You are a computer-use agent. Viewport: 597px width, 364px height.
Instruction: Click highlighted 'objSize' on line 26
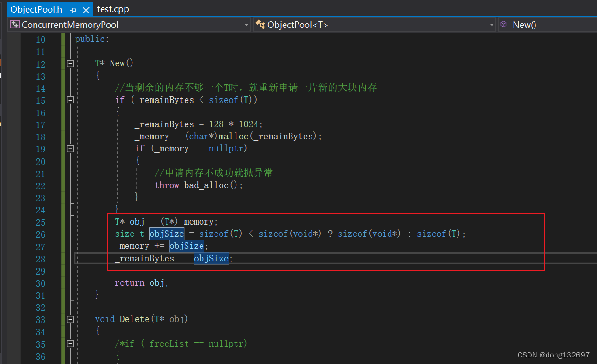[x=167, y=234]
